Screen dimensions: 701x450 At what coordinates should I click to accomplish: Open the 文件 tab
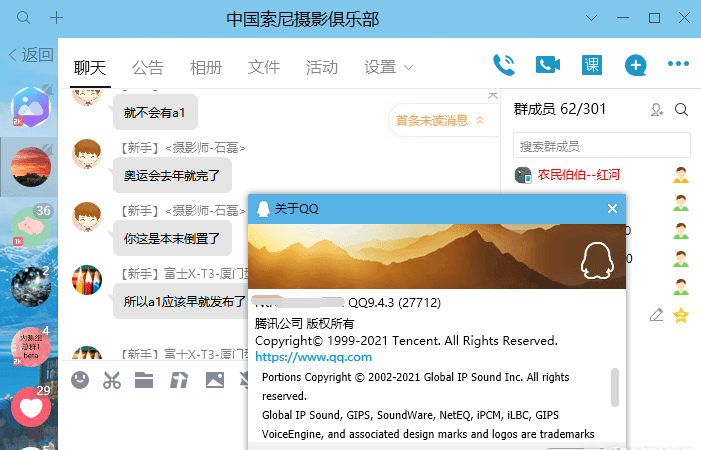[x=264, y=68]
